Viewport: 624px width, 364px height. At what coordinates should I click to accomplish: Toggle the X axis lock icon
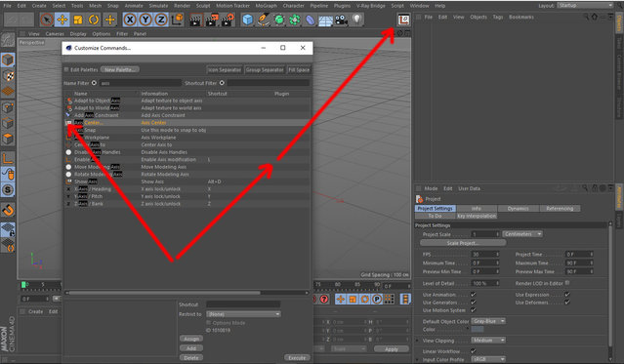tap(130, 20)
